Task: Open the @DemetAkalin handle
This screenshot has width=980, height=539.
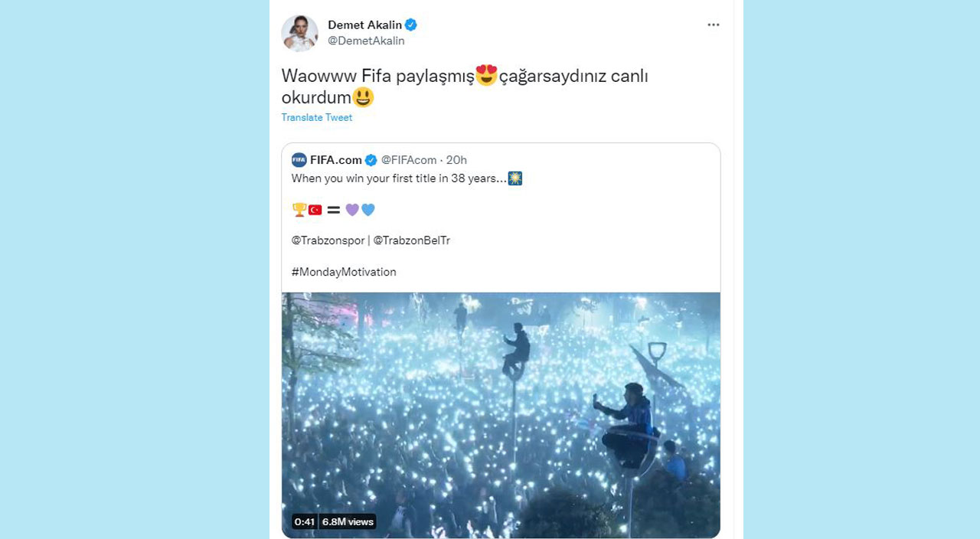Action: tap(367, 41)
